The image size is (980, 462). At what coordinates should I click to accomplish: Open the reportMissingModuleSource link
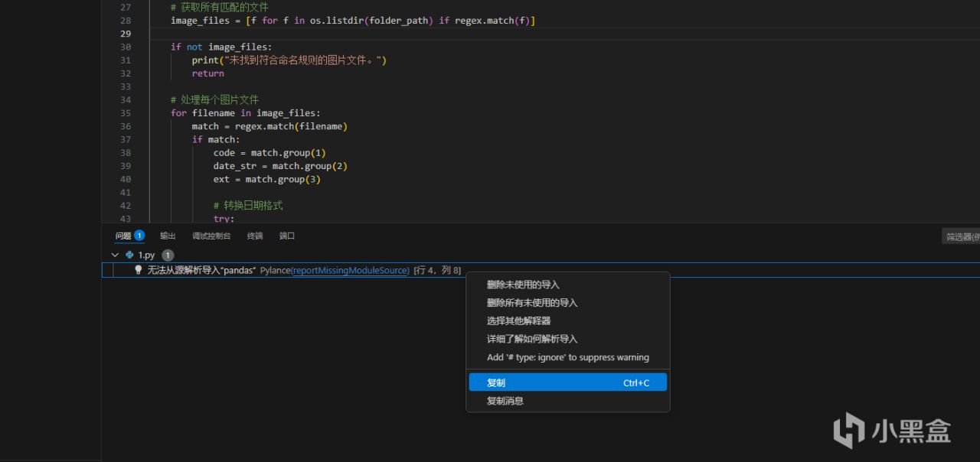350,270
